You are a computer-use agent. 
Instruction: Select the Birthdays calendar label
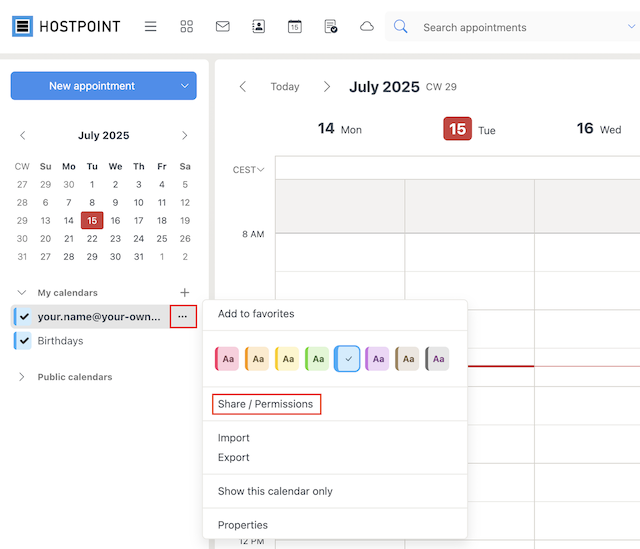[60, 340]
